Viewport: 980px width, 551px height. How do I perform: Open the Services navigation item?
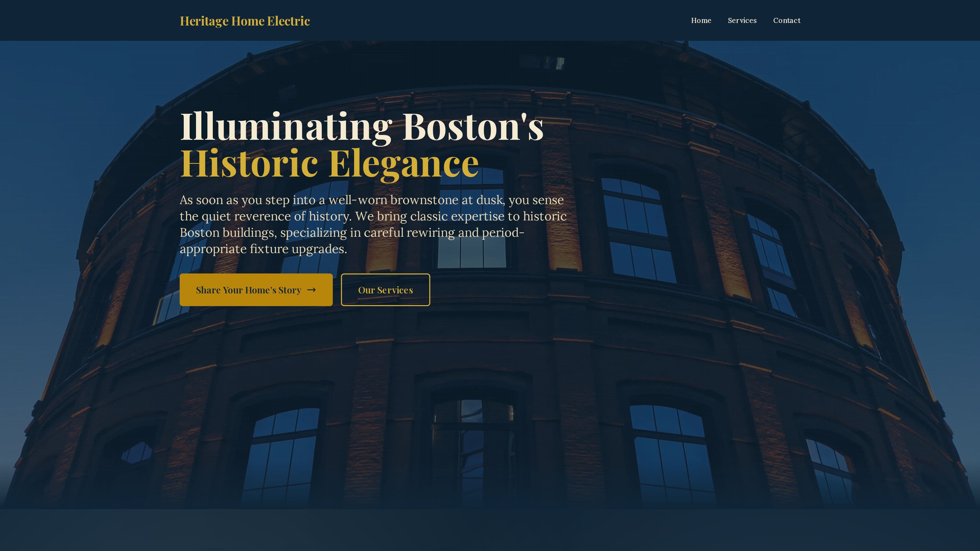point(742,20)
